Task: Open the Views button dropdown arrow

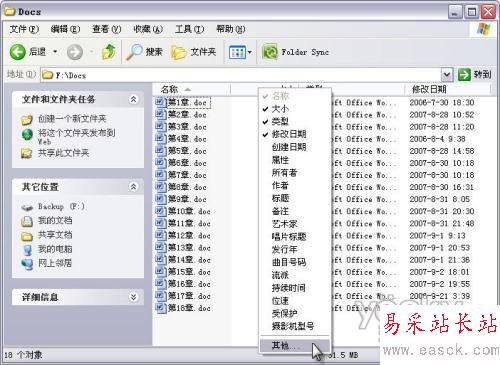Action: pos(250,52)
